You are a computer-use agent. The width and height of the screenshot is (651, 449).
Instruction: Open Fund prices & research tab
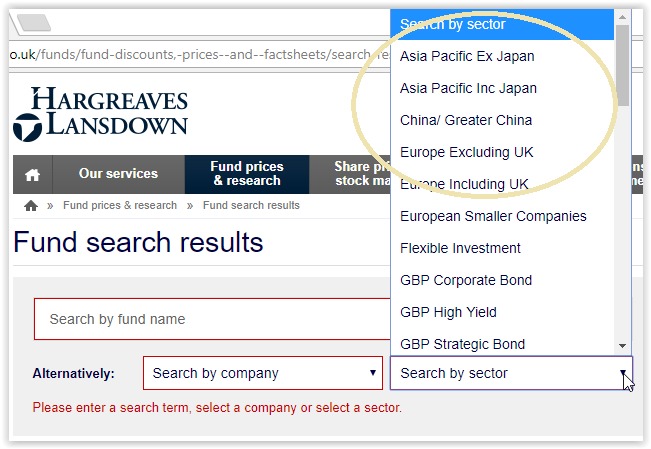pyautogui.click(x=247, y=174)
